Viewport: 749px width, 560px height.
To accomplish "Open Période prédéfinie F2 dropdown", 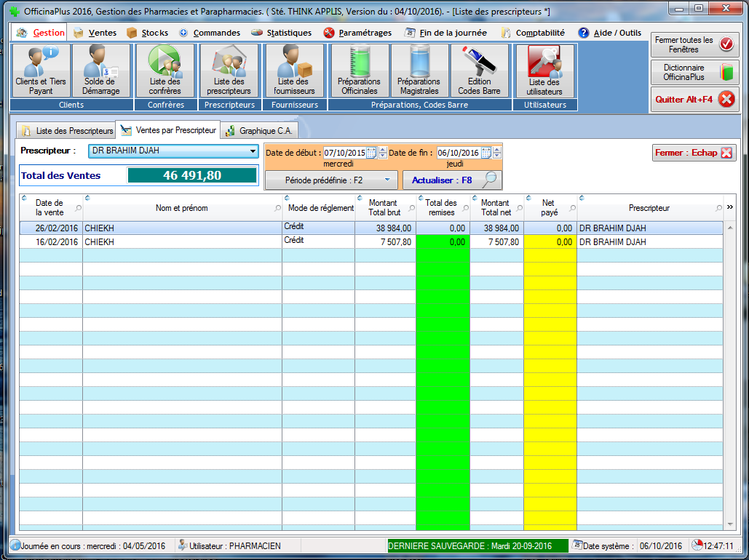I will pos(331,180).
